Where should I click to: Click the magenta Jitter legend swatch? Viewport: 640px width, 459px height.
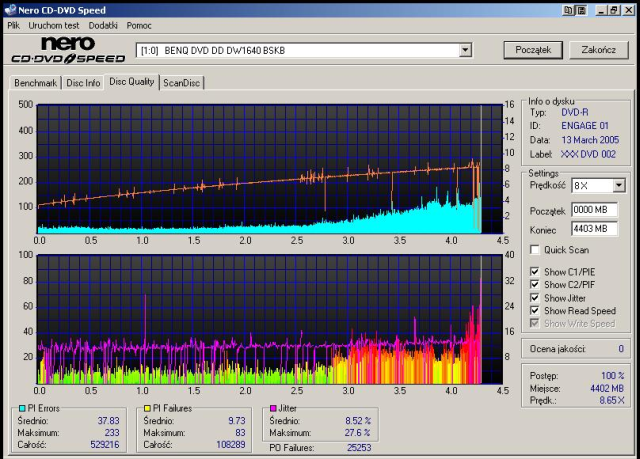(273, 408)
